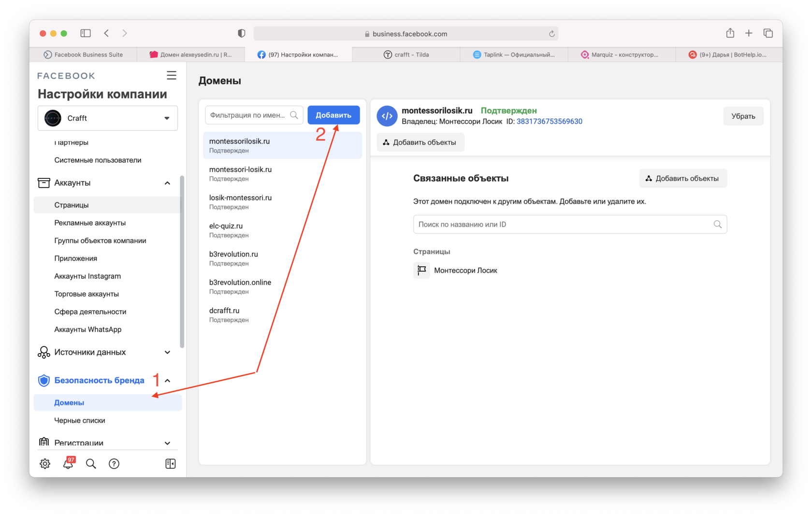Select elc-quiz.ru domain
The image size is (812, 516).
point(282,230)
